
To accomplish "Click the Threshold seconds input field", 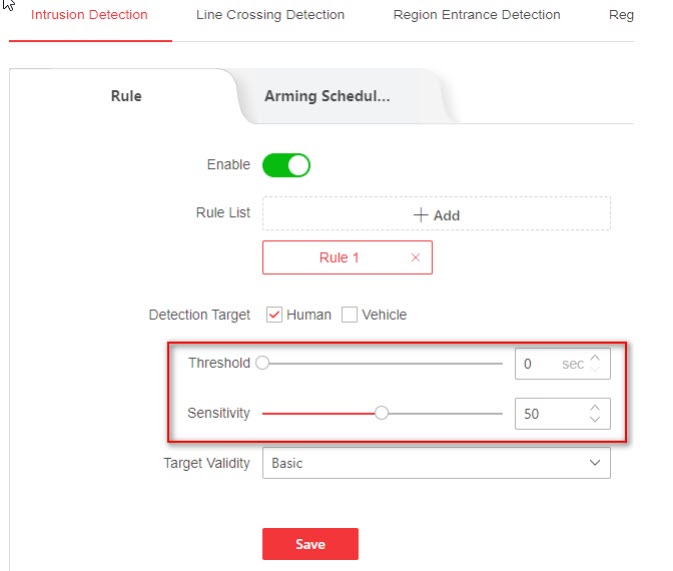I will coord(540,364).
